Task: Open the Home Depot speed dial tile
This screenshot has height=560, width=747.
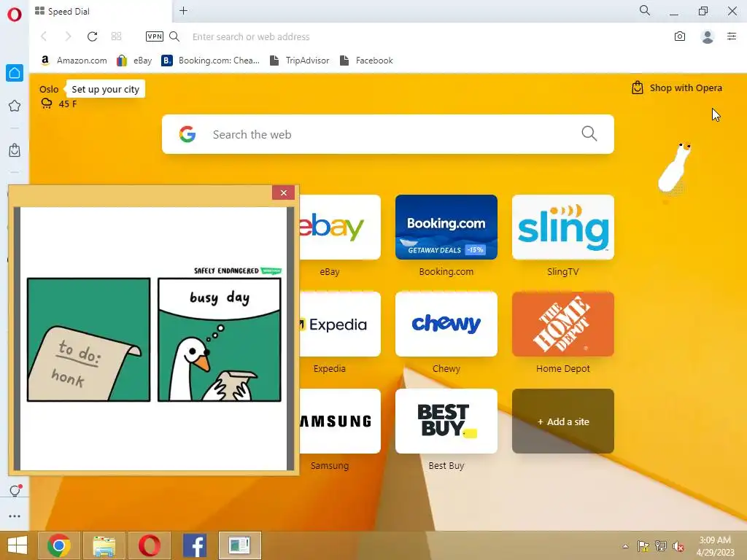Action: click(x=563, y=324)
